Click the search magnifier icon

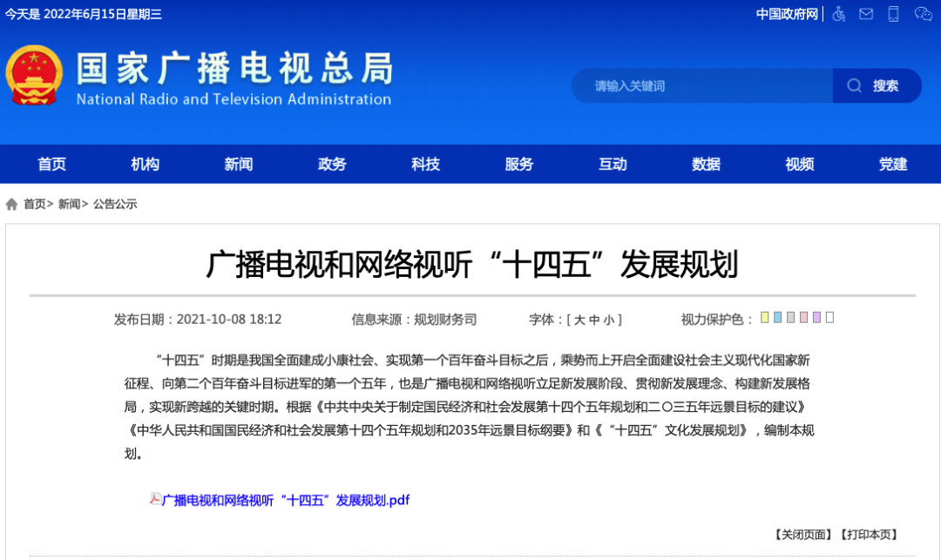854,85
